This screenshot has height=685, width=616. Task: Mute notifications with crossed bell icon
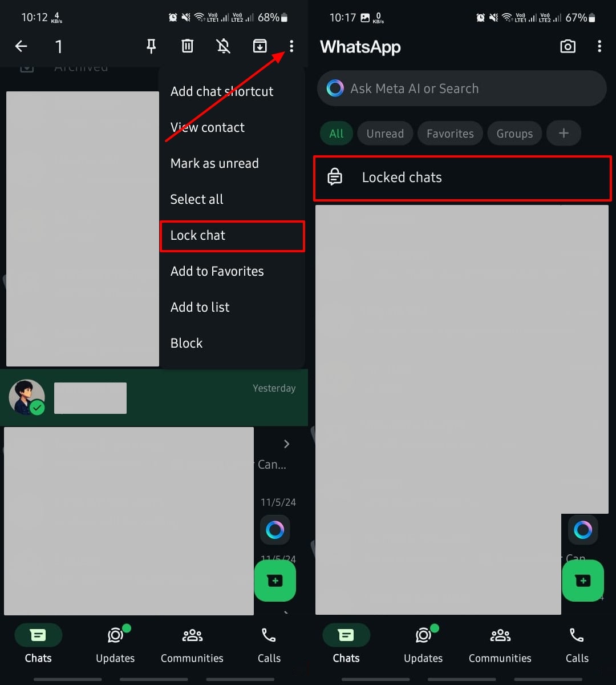point(224,46)
